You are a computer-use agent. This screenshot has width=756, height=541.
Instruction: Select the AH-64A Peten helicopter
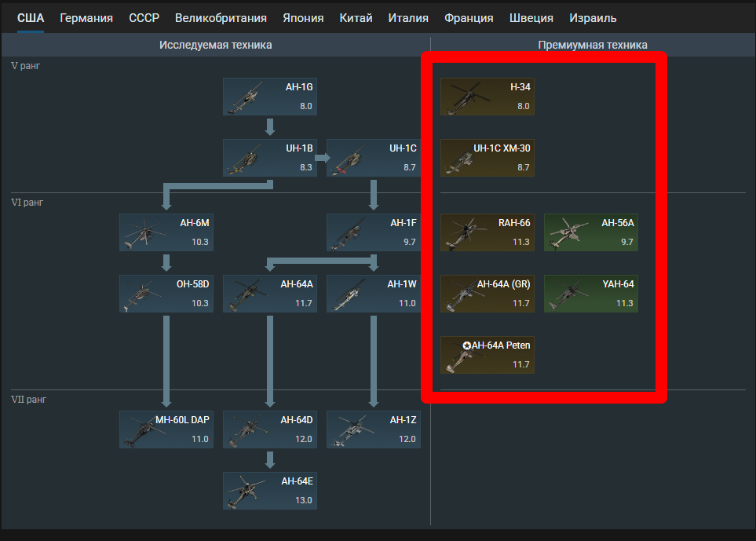point(487,354)
